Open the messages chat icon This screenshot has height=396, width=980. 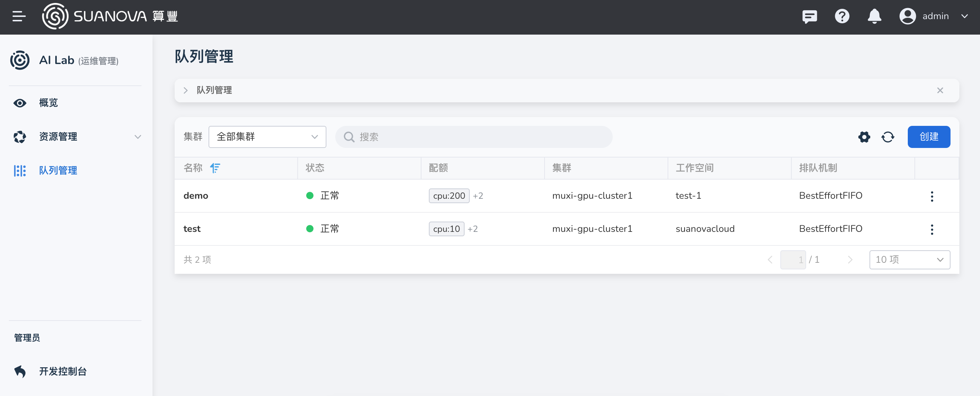[809, 16]
